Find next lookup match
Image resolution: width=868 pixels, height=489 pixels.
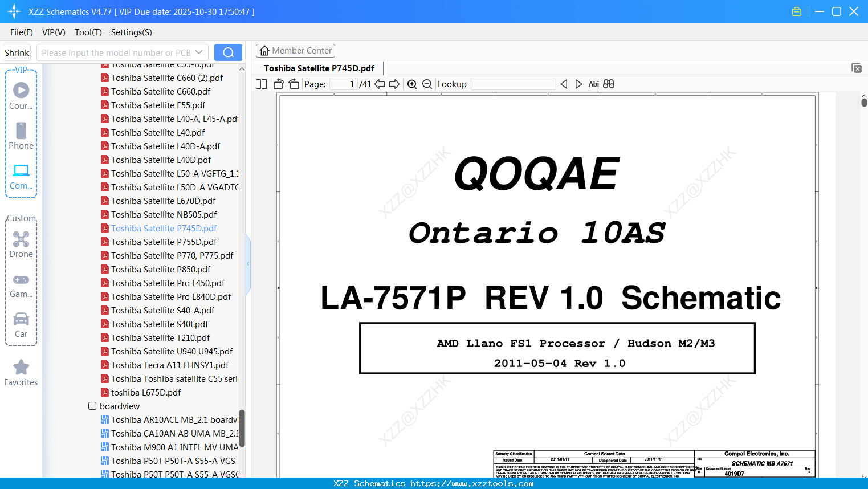pyautogui.click(x=578, y=84)
